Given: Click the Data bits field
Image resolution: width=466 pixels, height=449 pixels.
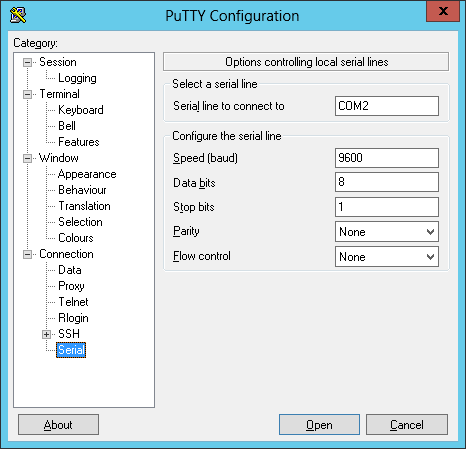Looking at the screenshot, I should [x=387, y=182].
